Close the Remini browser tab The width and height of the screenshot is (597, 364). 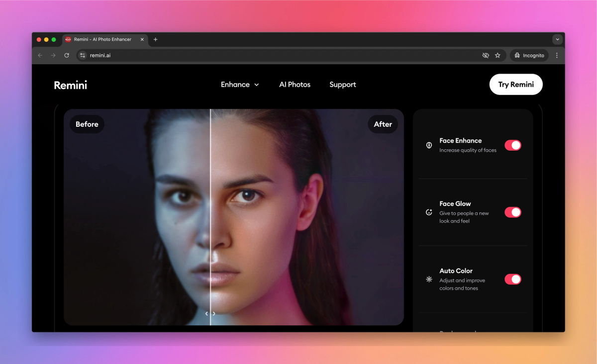pyautogui.click(x=142, y=39)
